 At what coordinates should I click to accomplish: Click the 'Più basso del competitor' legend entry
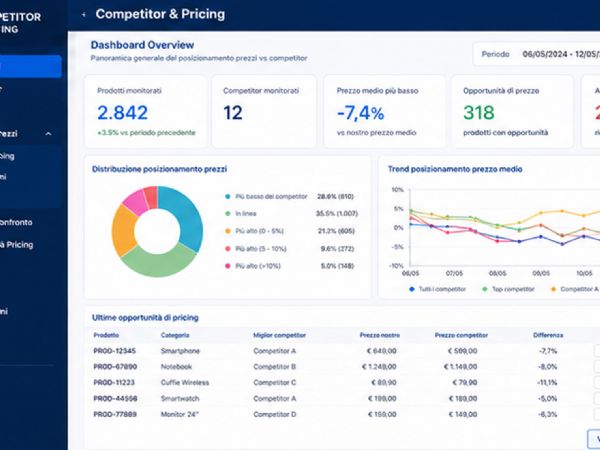266,197
